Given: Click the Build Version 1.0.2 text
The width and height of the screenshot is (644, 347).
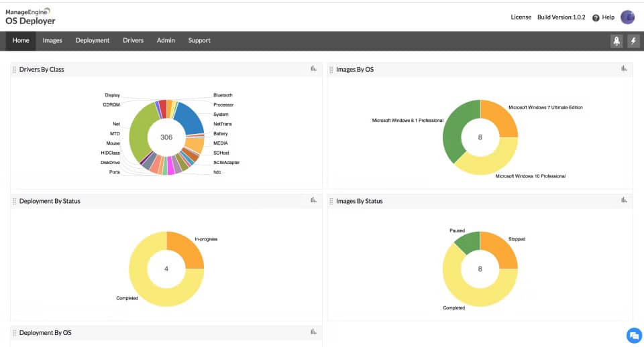Looking at the screenshot, I should click(561, 17).
